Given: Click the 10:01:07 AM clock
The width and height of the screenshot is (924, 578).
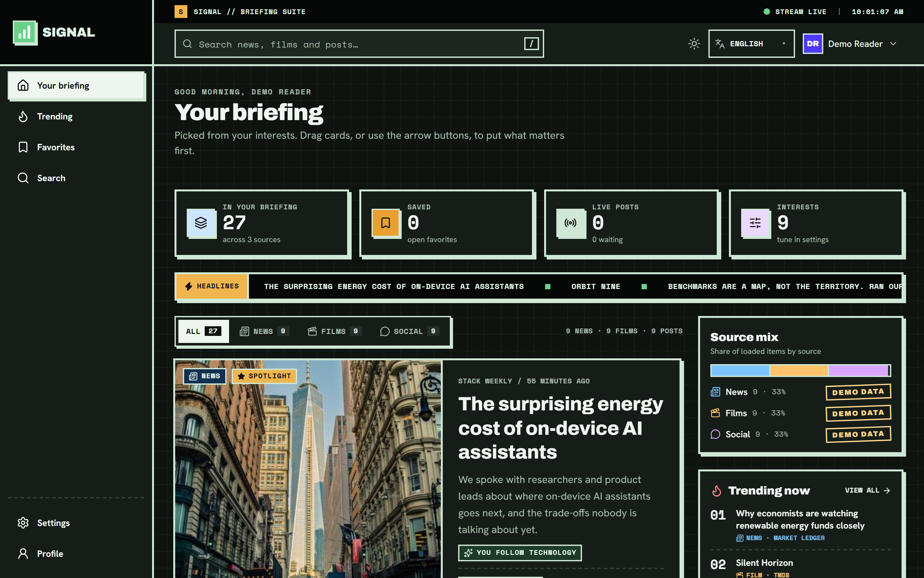Looking at the screenshot, I should click(877, 12).
